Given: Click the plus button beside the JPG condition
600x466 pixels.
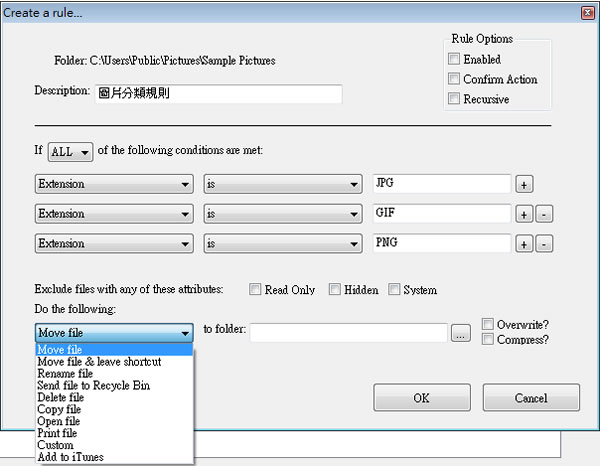Looking at the screenshot, I should pos(525,184).
